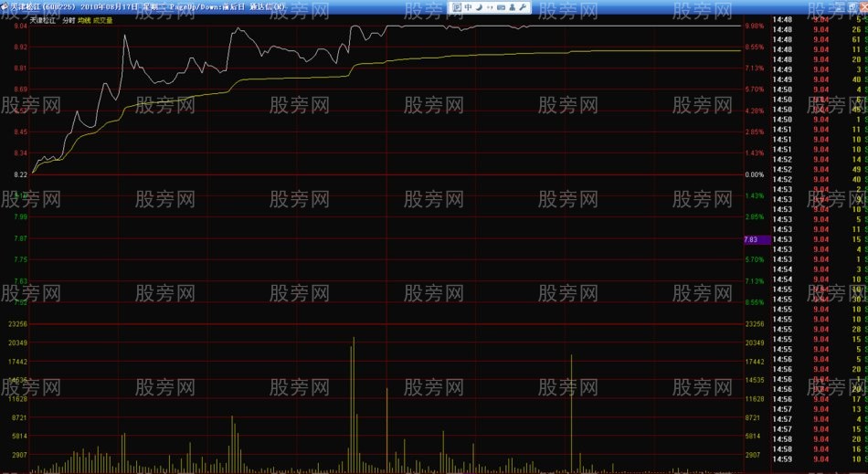
Task: Select the 14:50 tick row with volume 45
Action: (820, 110)
